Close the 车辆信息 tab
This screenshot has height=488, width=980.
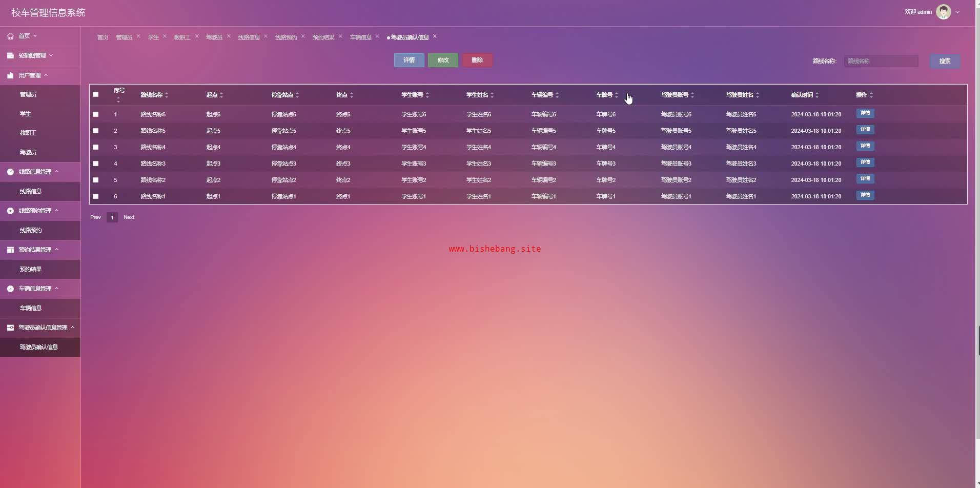[x=377, y=36]
